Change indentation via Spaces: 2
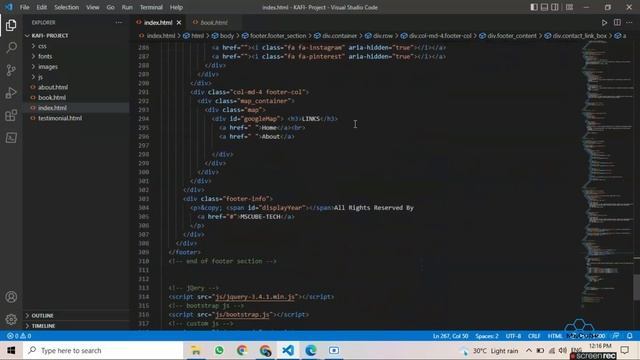 [x=487, y=336]
